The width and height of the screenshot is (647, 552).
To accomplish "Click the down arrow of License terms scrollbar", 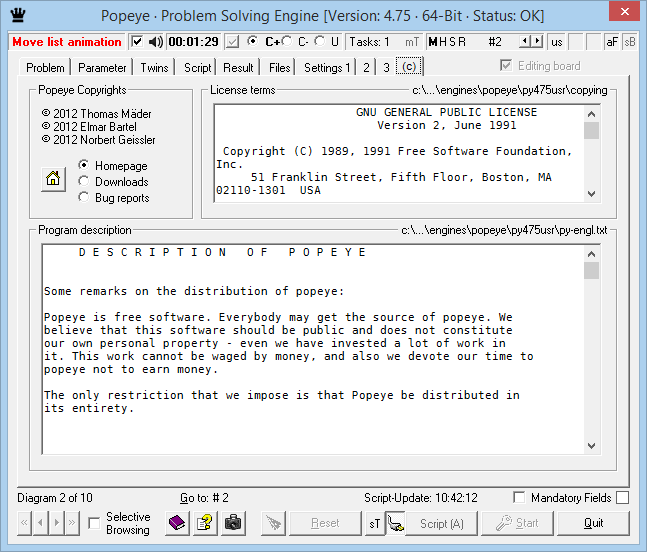I will 591,194.
